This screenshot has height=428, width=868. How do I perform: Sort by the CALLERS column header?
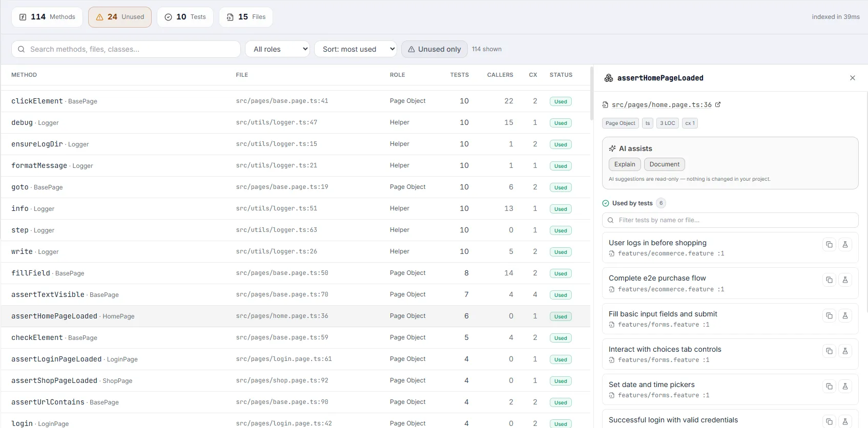tap(500, 75)
